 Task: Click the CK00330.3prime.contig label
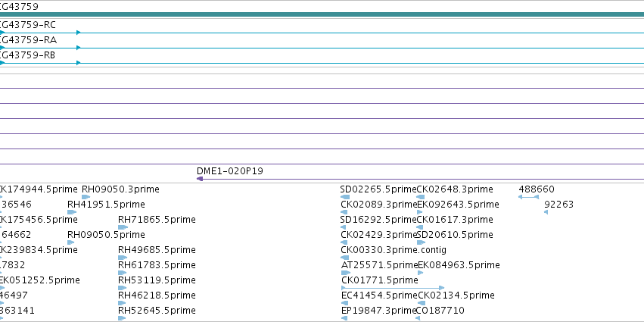pyautogui.click(x=394, y=250)
